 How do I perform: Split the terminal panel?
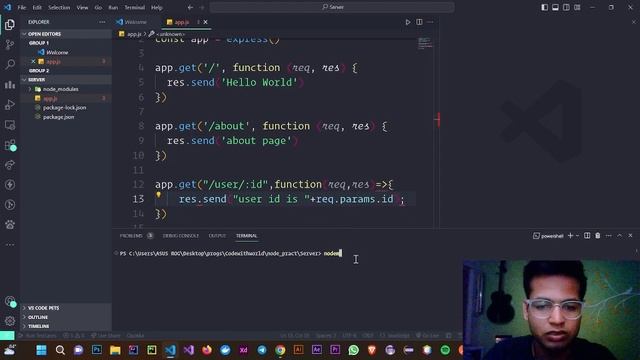click(x=587, y=236)
